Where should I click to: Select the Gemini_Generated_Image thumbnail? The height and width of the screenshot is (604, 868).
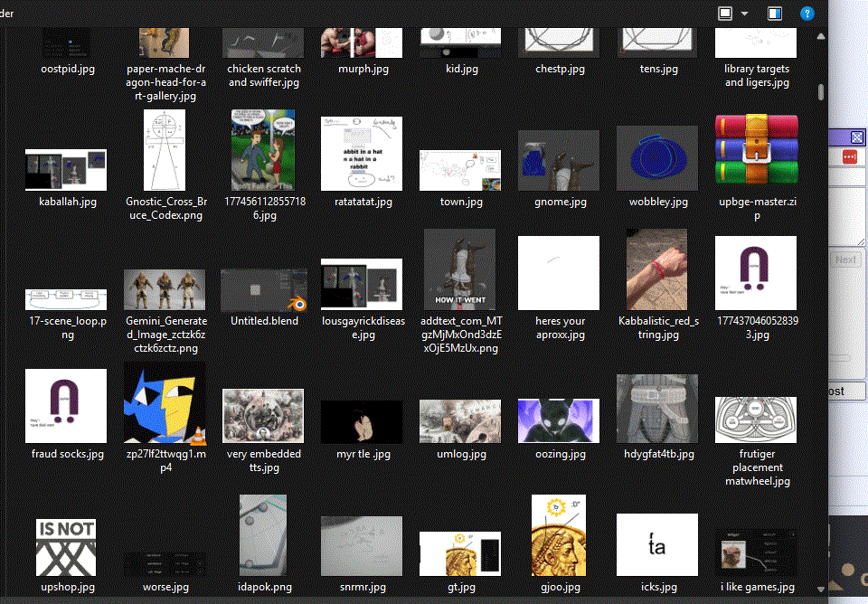tap(165, 289)
